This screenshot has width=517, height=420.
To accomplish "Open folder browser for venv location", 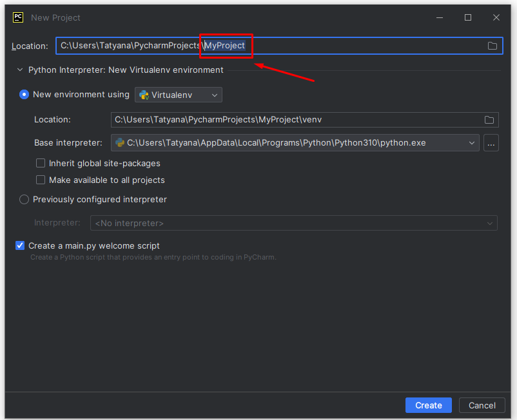I will click(489, 120).
